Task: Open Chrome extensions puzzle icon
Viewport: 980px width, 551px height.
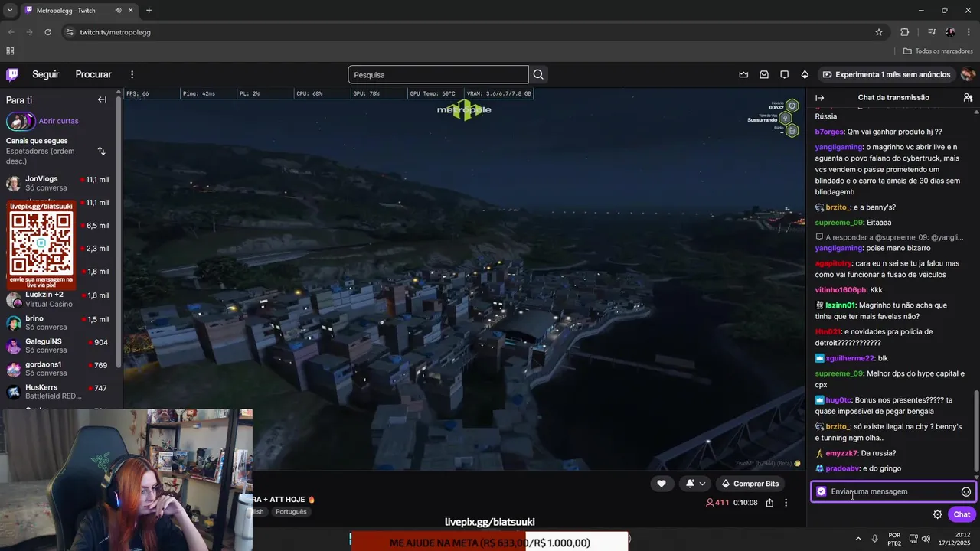Action: (x=905, y=32)
